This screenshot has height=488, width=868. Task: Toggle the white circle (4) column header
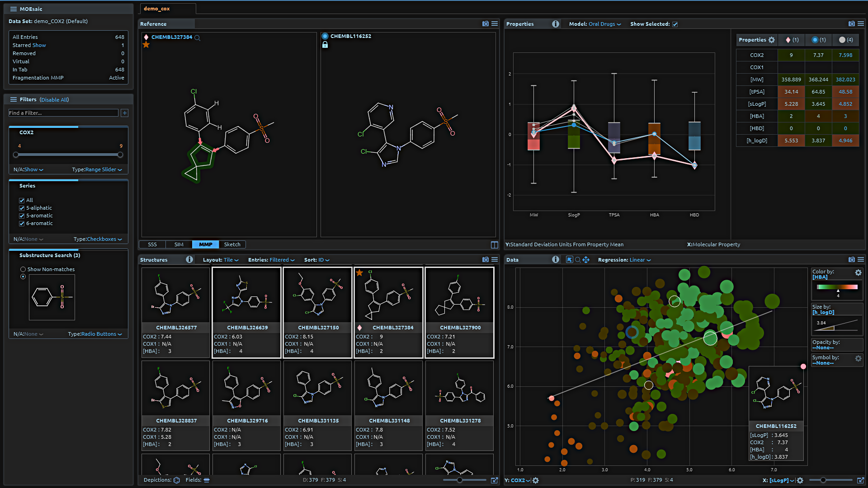click(x=846, y=40)
